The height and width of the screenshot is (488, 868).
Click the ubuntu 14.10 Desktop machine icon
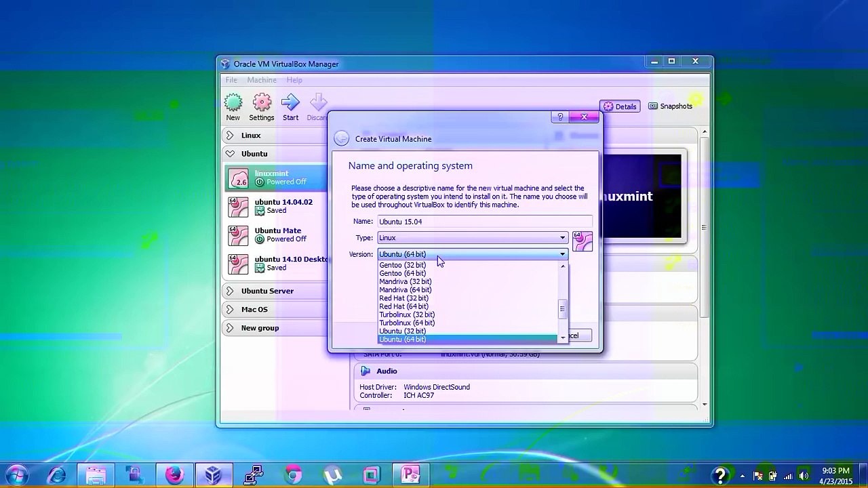239,264
